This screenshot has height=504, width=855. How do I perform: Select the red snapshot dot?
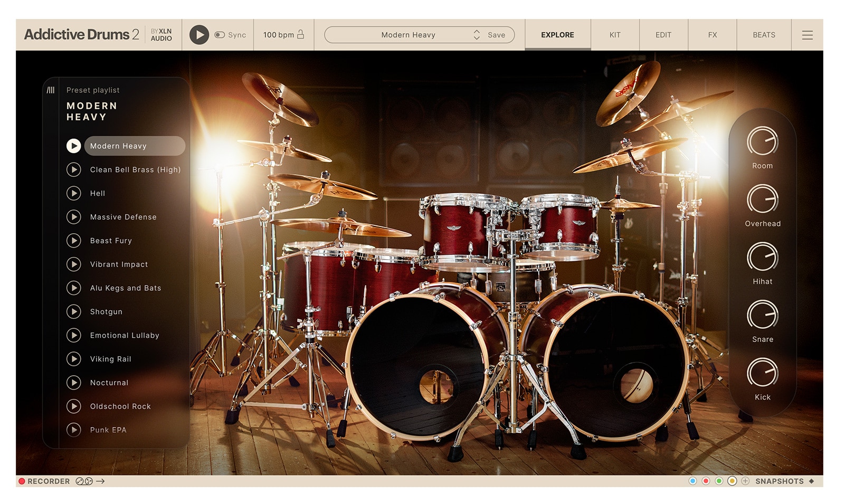(x=706, y=481)
